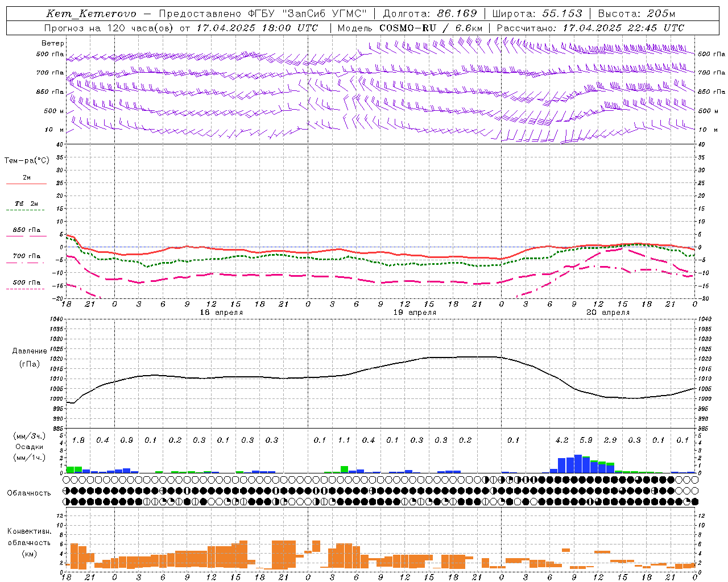The width and height of the screenshot is (728, 582).
Task: Click the 'Td 2м' dew point legend entry
Action: tap(27, 203)
